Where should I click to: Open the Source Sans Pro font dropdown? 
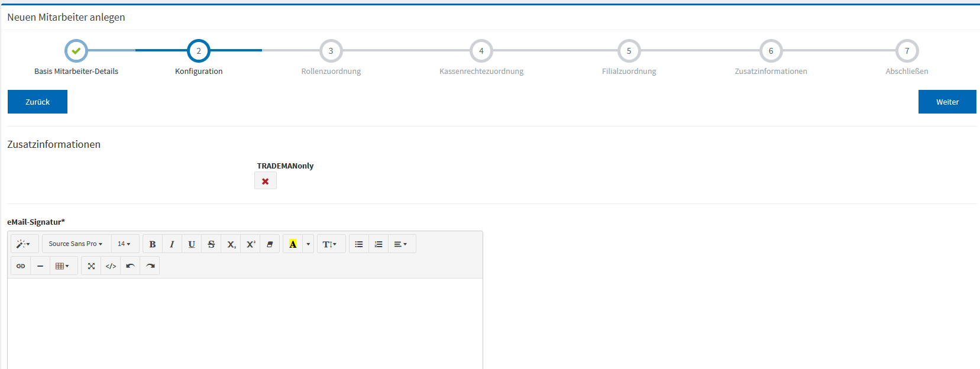point(76,244)
